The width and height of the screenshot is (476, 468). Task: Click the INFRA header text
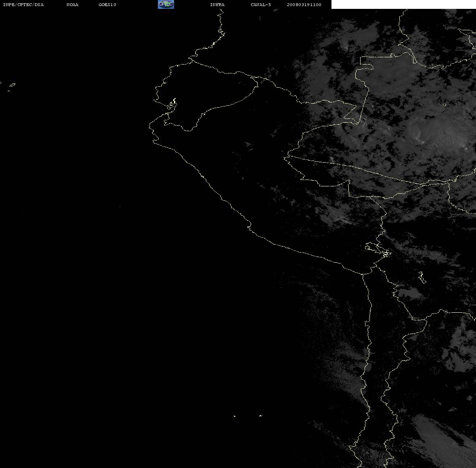coord(217,4)
